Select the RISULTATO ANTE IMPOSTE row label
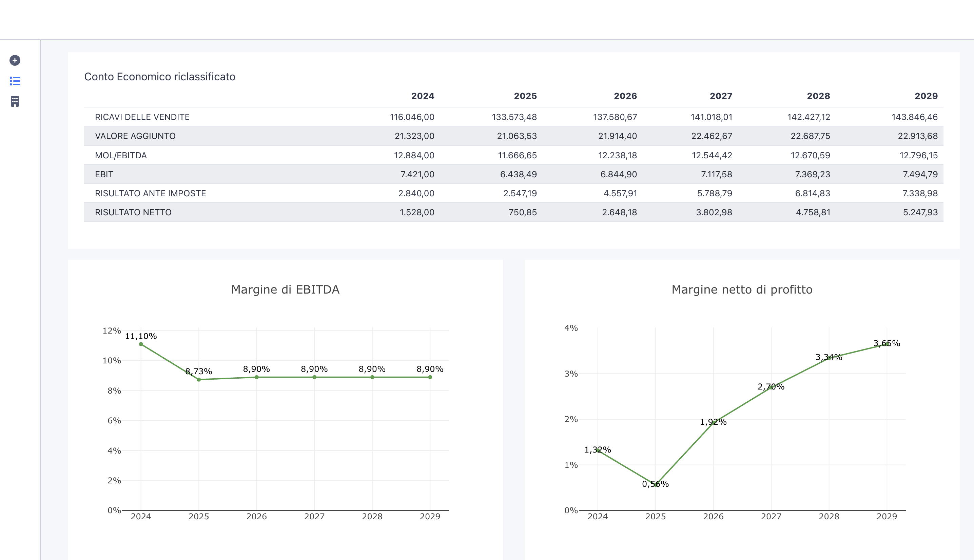The height and width of the screenshot is (560, 974). [x=151, y=194]
